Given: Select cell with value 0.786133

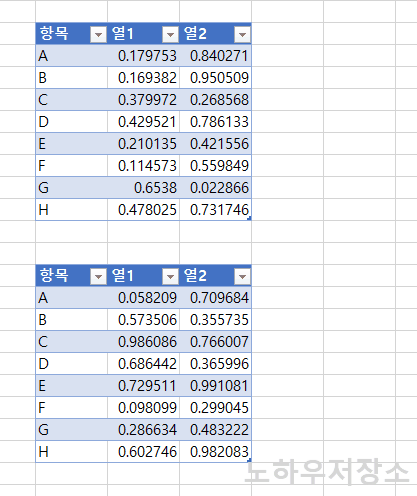Looking at the screenshot, I should 216,122.
